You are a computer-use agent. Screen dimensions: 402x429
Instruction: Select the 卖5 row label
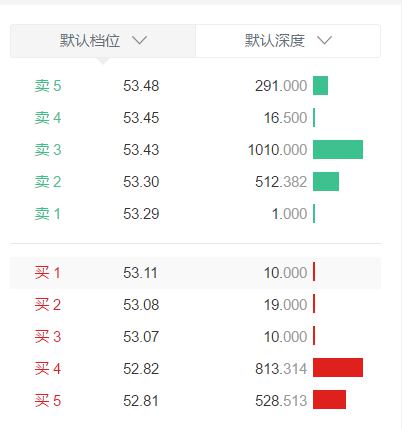click(x=48, y=86)
